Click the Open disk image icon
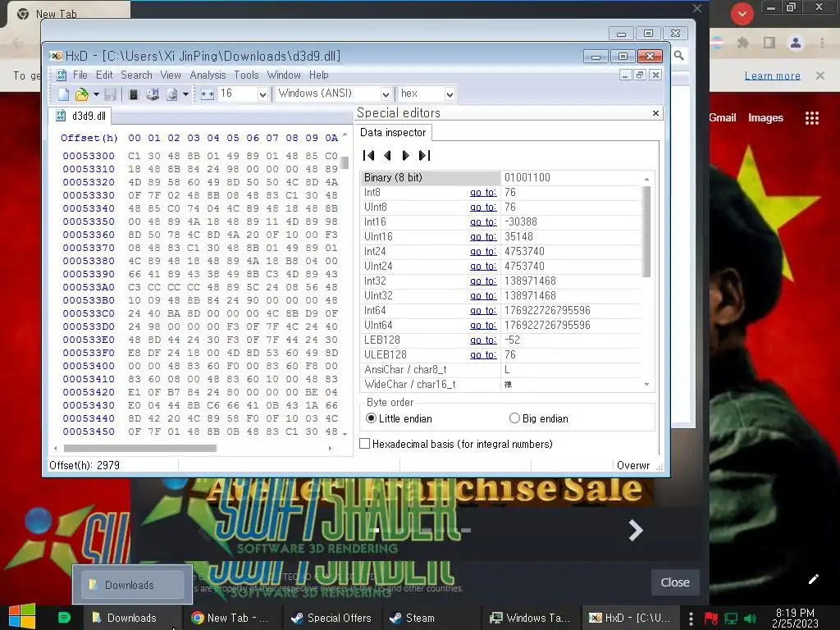 (x=172, y=94)
